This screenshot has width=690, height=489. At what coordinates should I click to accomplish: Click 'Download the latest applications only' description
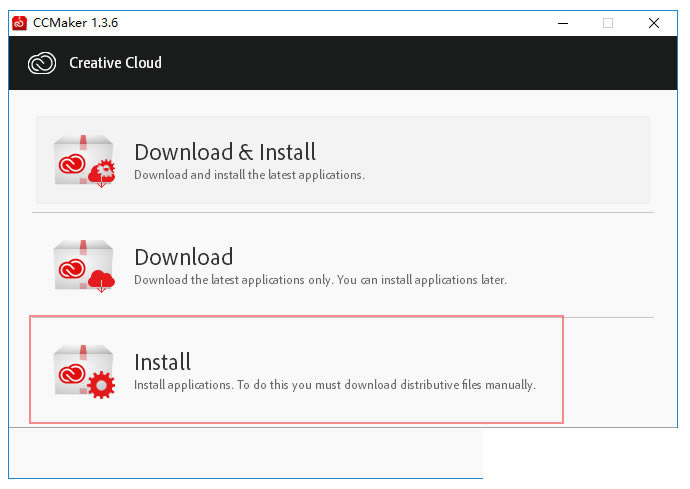320,280
